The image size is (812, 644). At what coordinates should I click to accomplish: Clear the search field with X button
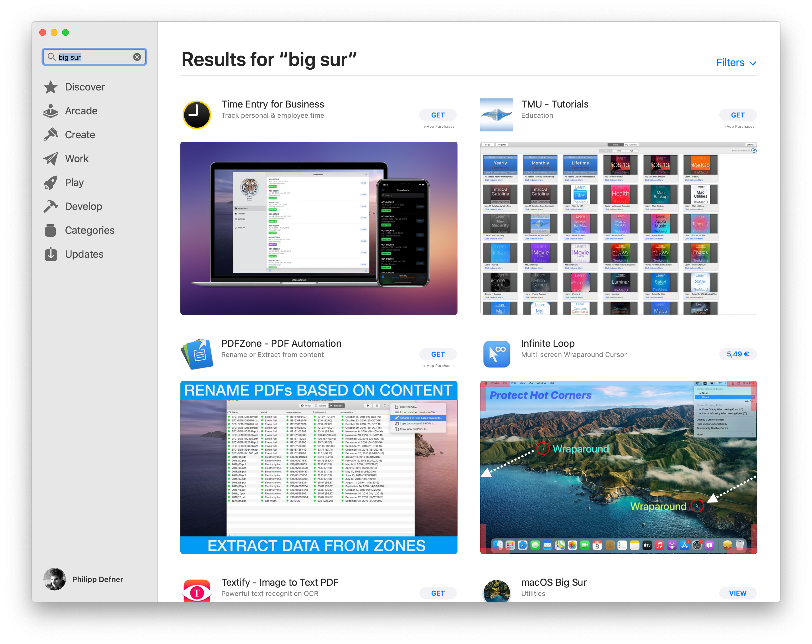click(x=137, y=57)
